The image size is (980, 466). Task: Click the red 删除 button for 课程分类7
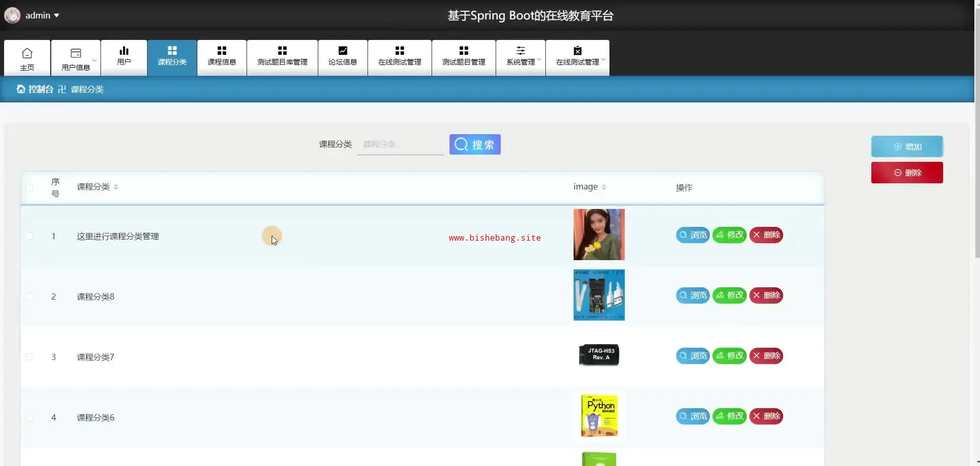pos(766,355)
